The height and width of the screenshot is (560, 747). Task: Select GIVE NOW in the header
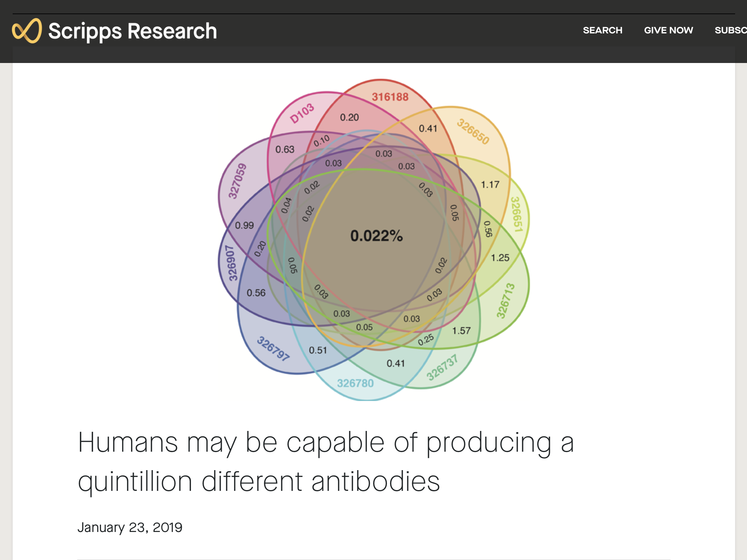point(668,30)
